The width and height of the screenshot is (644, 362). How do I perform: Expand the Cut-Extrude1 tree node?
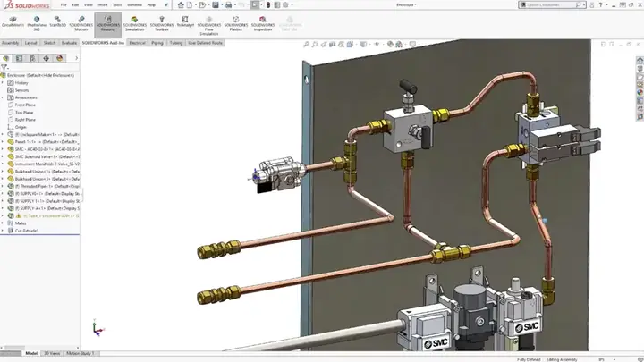coord(3,231)
